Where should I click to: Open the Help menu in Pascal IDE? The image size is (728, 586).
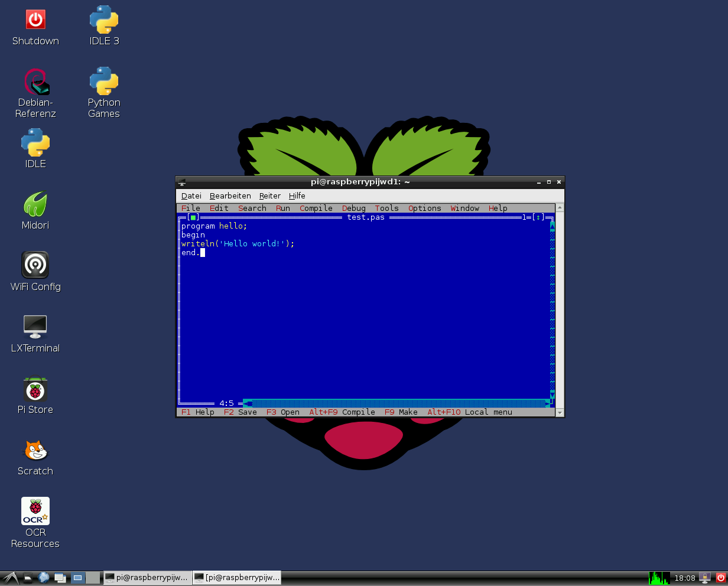[x=498, y=208]
